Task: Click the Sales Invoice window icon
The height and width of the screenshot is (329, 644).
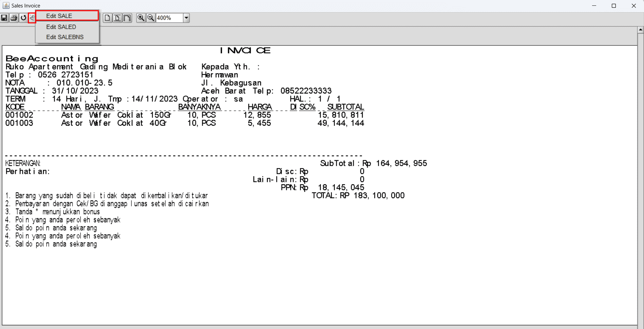Action: point(6,5)
